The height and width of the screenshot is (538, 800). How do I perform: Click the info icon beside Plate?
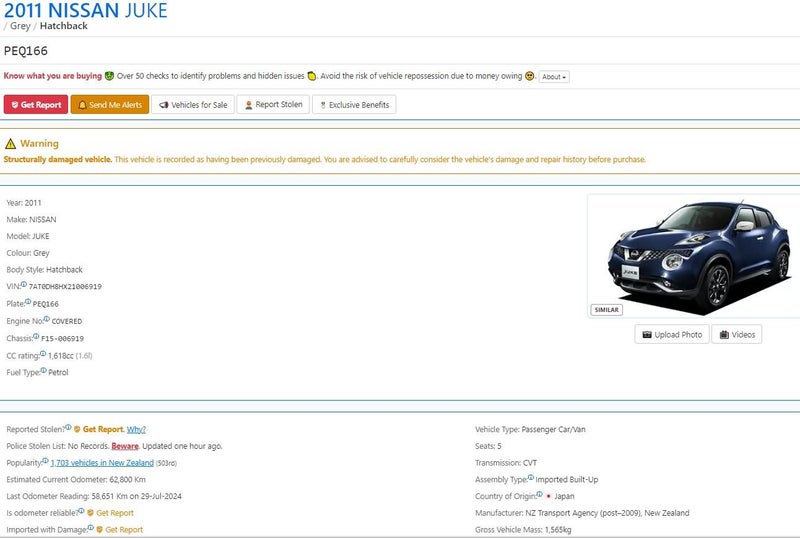28,301
